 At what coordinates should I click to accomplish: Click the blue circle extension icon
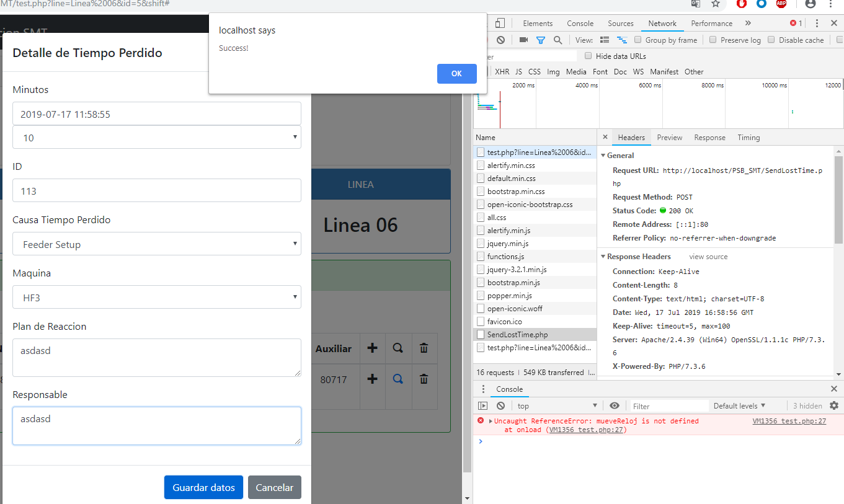coord(762,4)
